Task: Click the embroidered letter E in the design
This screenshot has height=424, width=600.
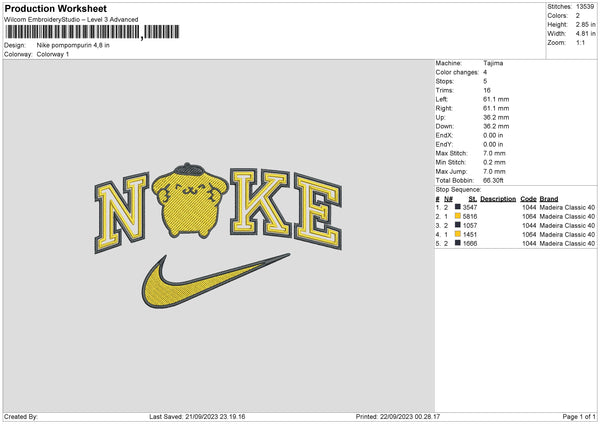Action: tap(318, 212)
